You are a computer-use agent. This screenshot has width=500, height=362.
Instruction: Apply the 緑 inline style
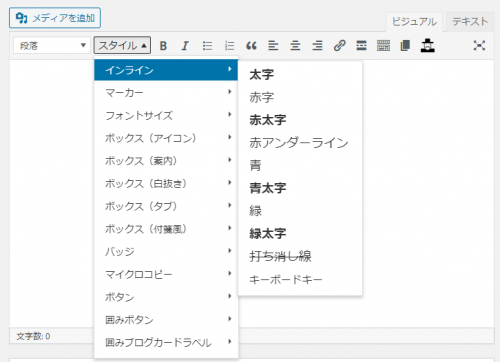coord(300,211)
